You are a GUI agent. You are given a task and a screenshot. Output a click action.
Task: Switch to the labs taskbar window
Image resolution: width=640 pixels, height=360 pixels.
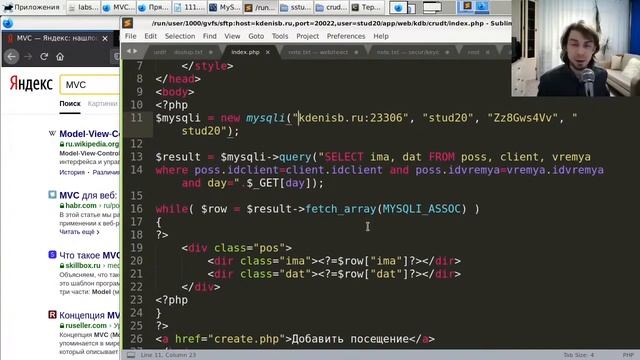pyautogui.click(x=84, y=7)
